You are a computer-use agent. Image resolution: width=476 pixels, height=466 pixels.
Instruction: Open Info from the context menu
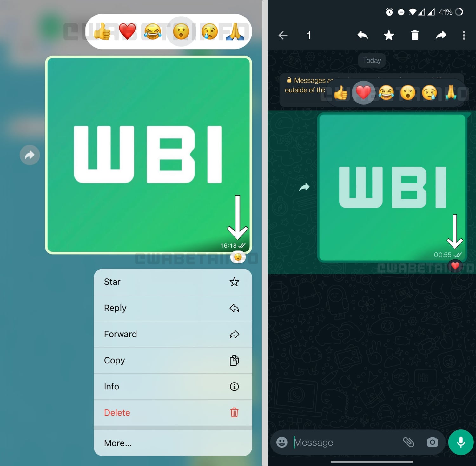tap(173, 386)
